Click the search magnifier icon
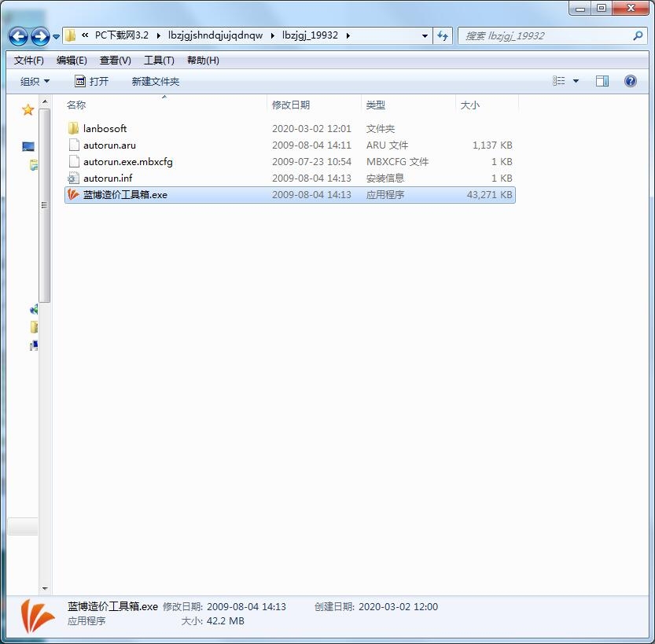Screen dimensions: 655x644 pyautogui.click(x=638, y=36)
